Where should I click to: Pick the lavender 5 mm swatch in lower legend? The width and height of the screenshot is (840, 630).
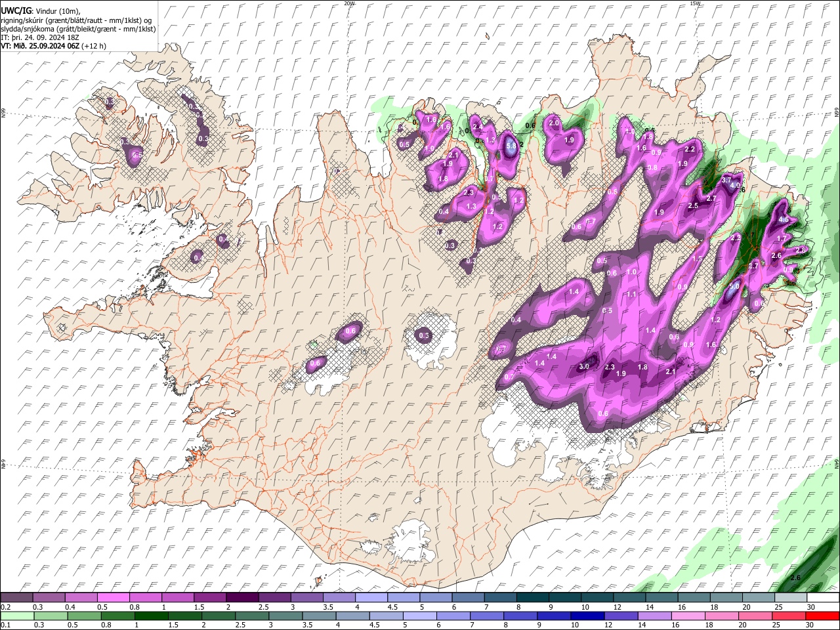[x=419, y=616]
